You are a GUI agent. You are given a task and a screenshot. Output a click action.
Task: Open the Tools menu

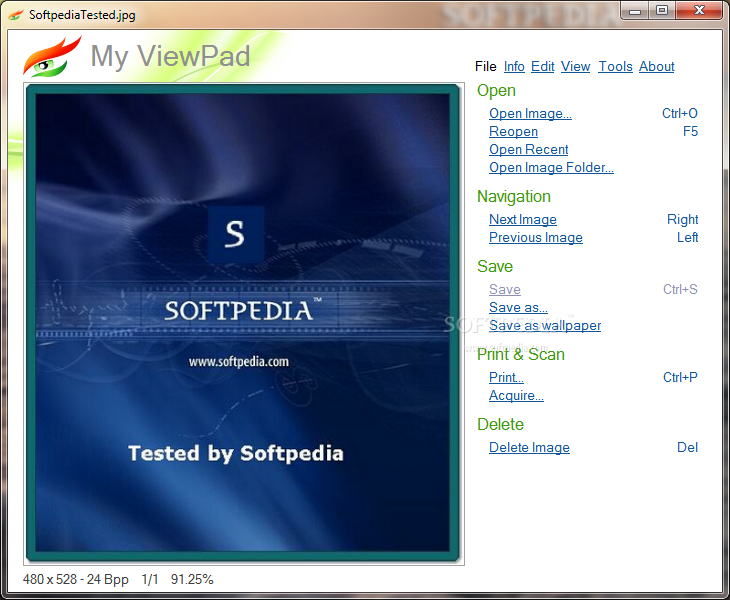click(x=615, y=67)
